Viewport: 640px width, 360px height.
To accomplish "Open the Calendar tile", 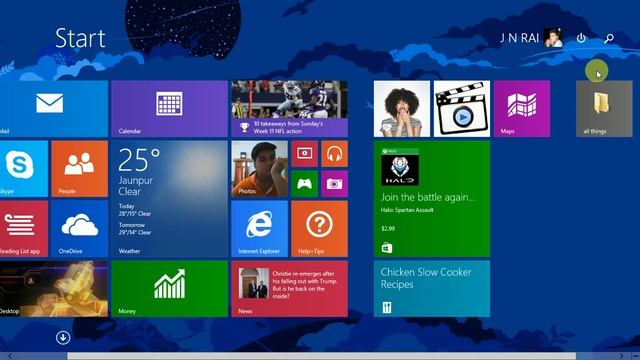I will pyautogui.click(x=169, y=109).
